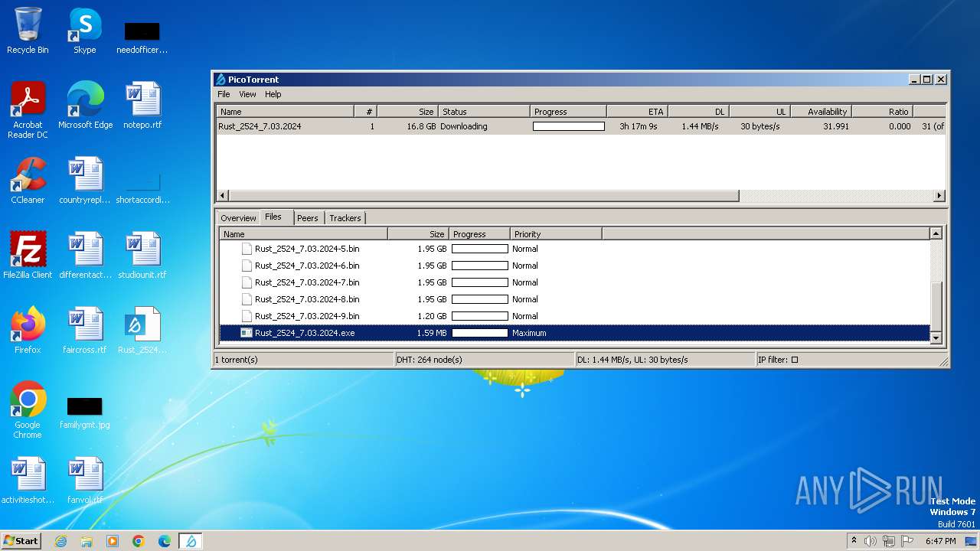The image size is (980, 551).
Task: Click PicoTorrent title bar app icon
Action: click(x=220, y=80)
